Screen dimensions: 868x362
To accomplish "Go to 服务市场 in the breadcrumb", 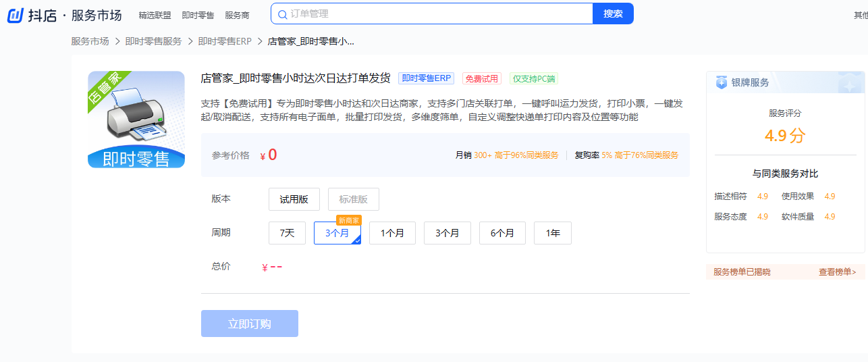I will pos(90,41).
